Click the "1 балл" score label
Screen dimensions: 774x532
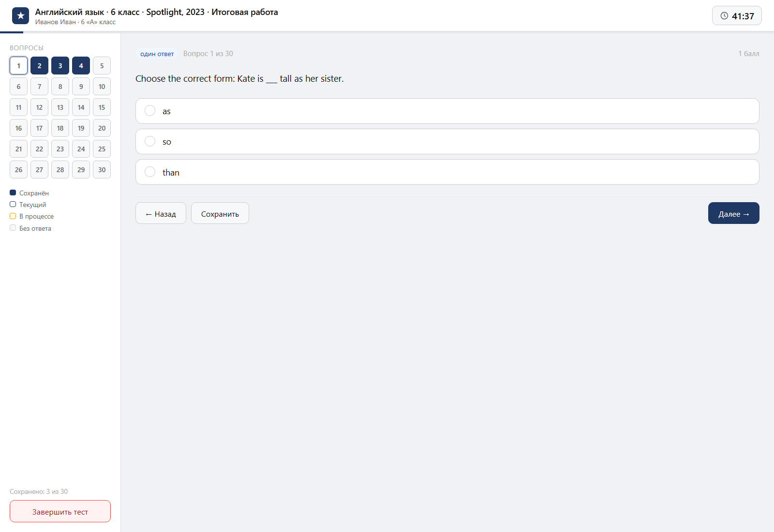(748, 54)
